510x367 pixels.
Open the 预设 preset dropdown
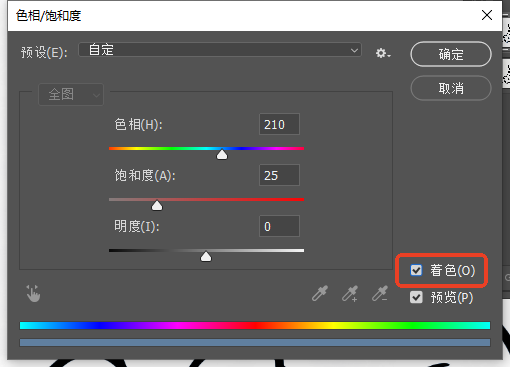point(220,50)
